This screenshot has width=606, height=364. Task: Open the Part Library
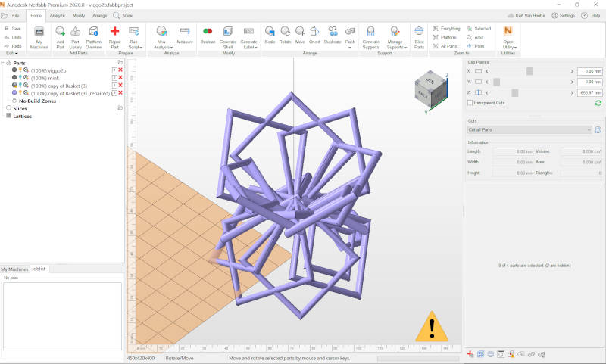pos(75,37)
